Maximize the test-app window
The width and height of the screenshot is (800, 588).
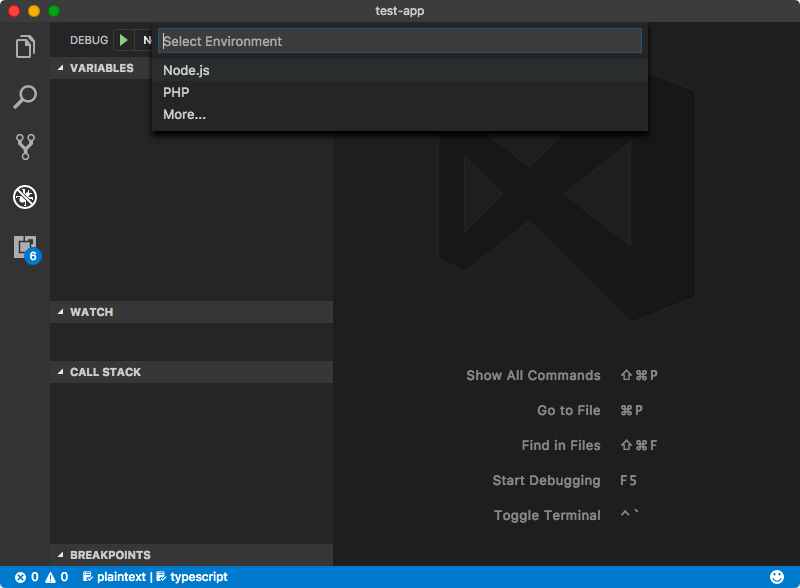pos(54,11)
